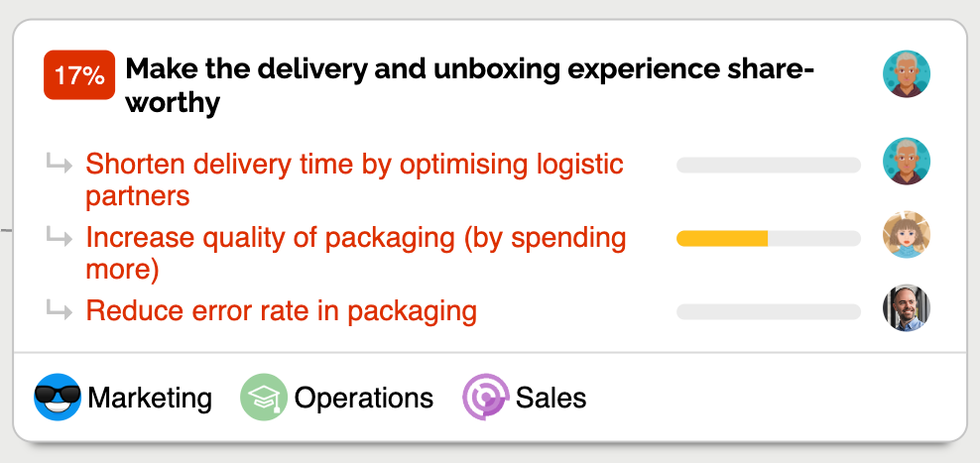Click the sub-item arrow beside 'Reduce error rate'
The height and width of the screenshot is (463, 980).
click(x=59, y=311)
